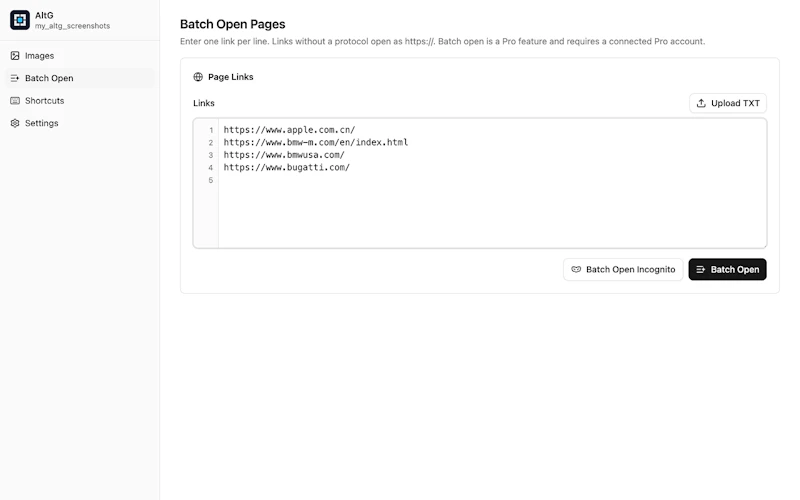Viewport: 800px width, 500px height.
Task: Select the Batch Open sidebar label
Action: (x=49, y=78)
